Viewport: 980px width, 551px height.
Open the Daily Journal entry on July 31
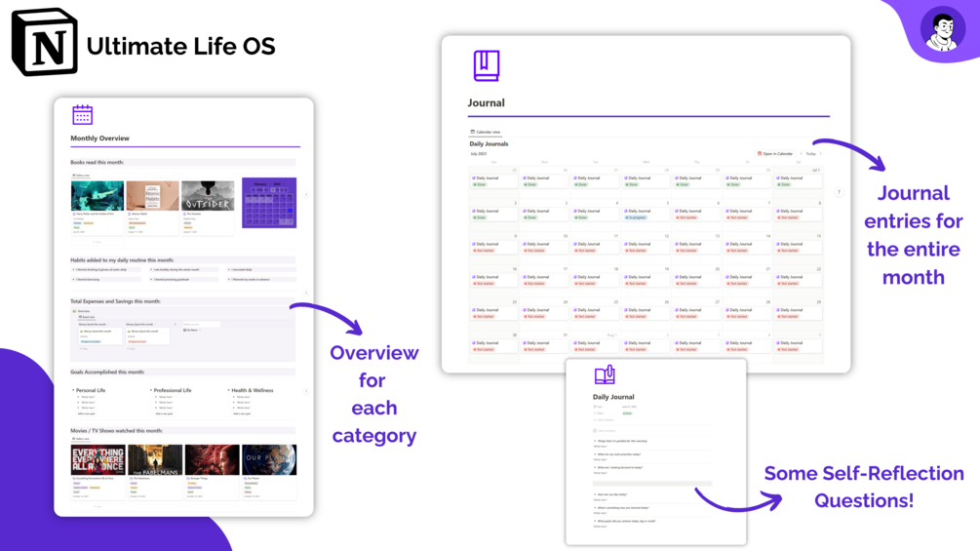[544, 346]
